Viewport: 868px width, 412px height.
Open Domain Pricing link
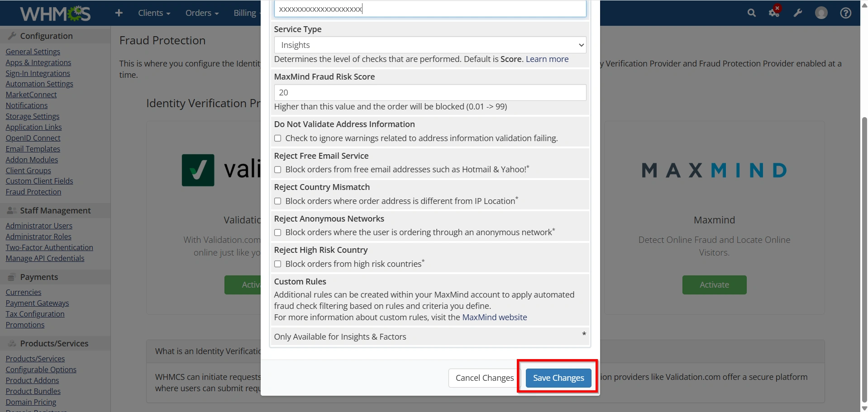pos(31,402)
